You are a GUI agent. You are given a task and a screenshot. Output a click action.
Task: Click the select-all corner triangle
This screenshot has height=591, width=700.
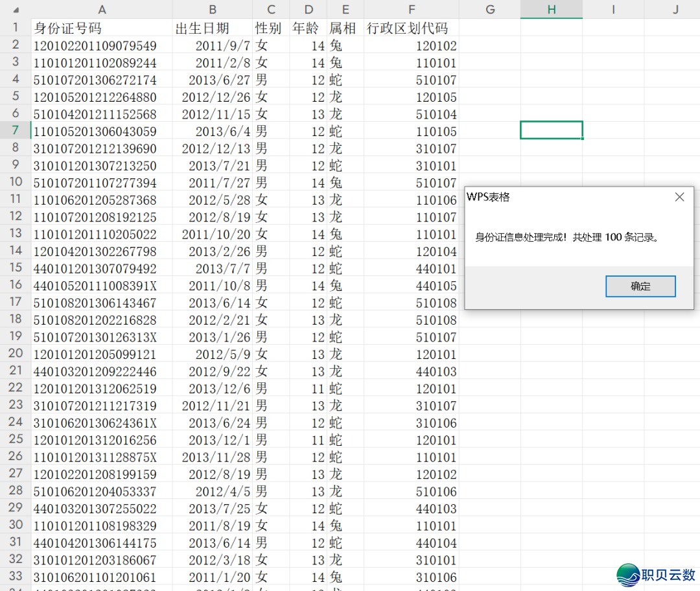16,10
